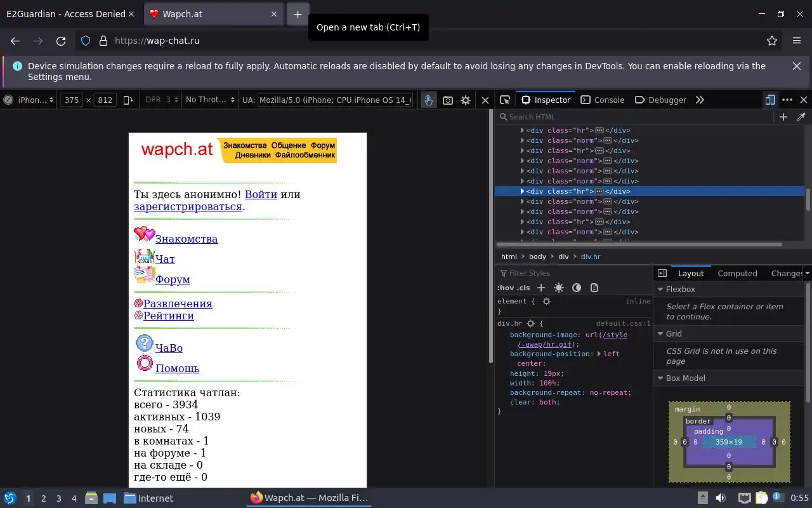Open the Layout tab
The height and width of the screenshot is (508, 812).
[x=691, y=273]
